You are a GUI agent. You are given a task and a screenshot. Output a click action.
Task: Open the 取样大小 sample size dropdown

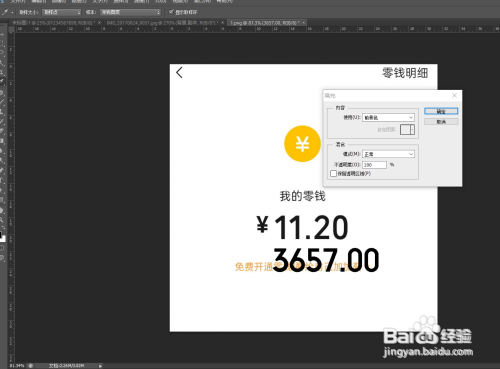pos(62,12)
